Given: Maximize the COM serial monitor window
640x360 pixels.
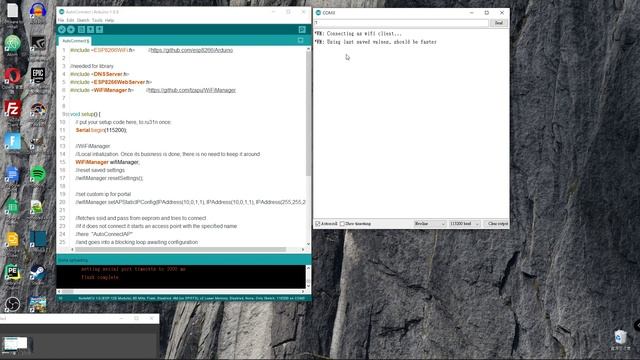Looking at the screenshot, I should (x=487, y=13).
